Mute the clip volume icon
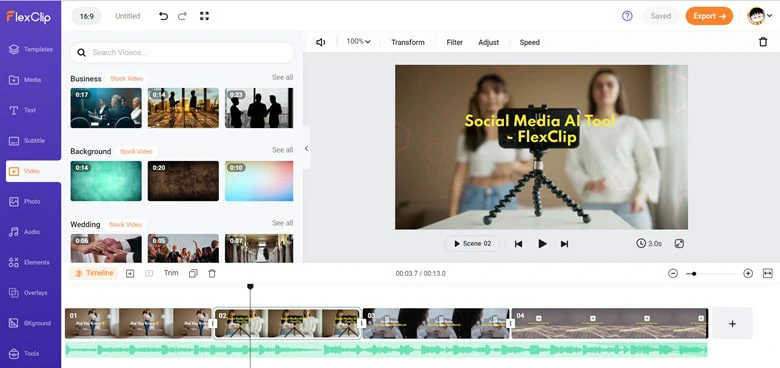This screenshot has height=368, width=780. (x=321, y=42)
